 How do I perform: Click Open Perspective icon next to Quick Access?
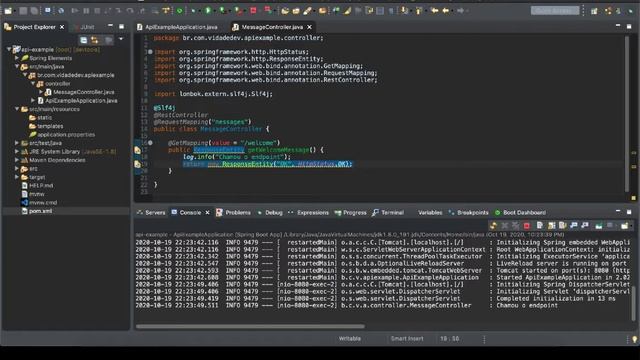coord(594,11)
